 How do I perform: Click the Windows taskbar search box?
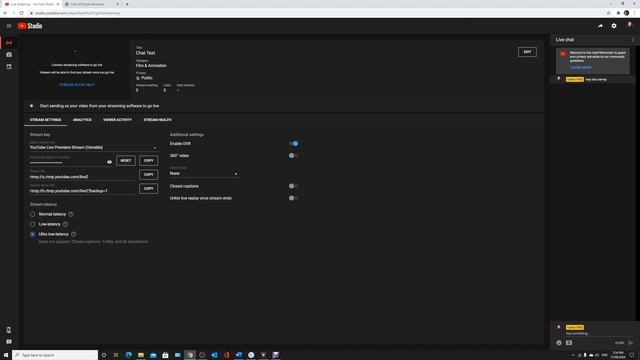pyautogui.click(x=55, y=355)
